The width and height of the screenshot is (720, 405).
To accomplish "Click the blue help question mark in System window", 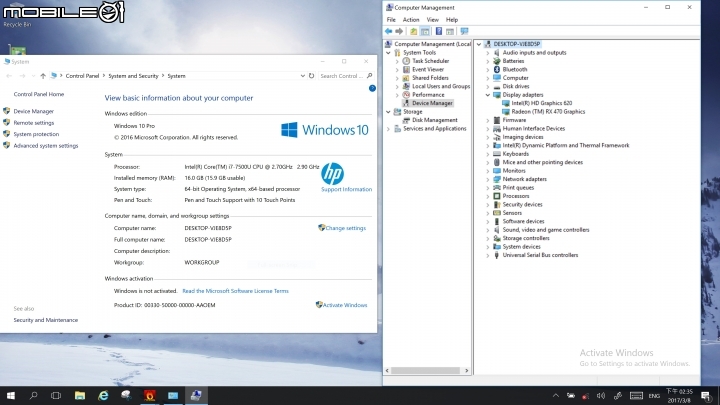I will (372, 88).
